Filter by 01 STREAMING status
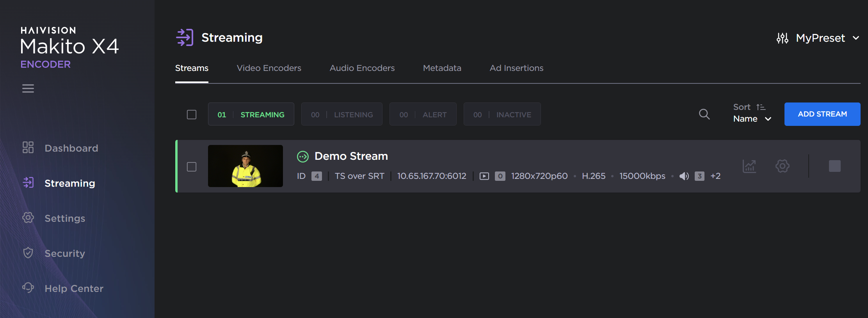Image resolution: width=868 pixels, height=318 pixels. [251, 114]
